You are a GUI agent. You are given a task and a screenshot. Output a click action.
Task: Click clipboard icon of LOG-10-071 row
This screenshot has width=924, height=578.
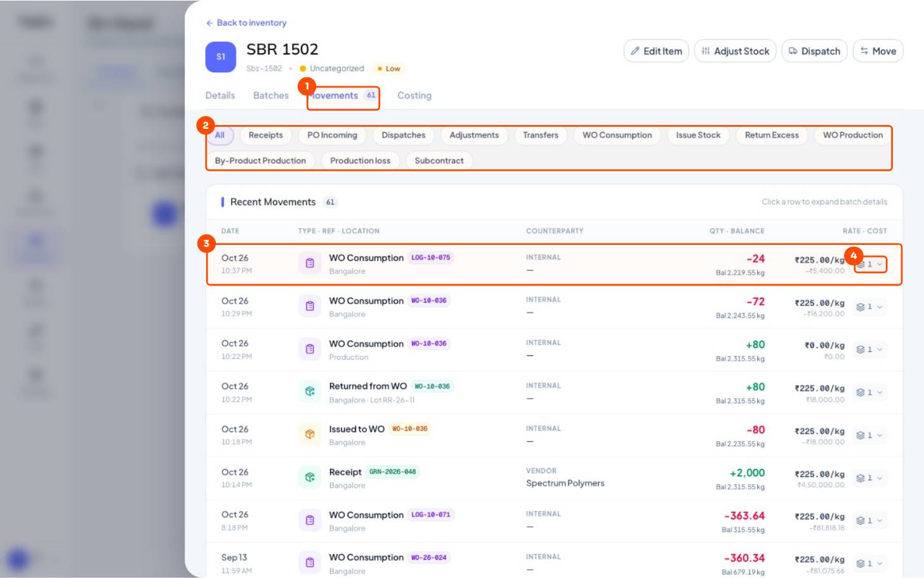[310, 520]
